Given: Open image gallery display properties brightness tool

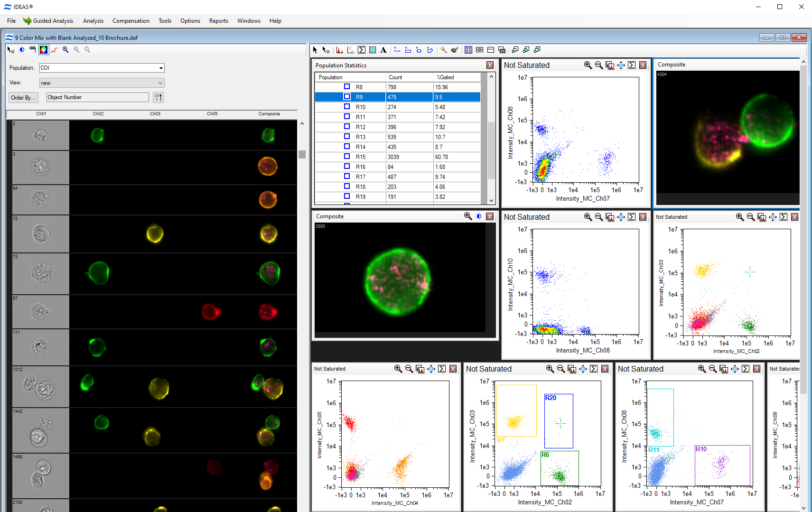Looking at the screenshot, I should point(21,50).
